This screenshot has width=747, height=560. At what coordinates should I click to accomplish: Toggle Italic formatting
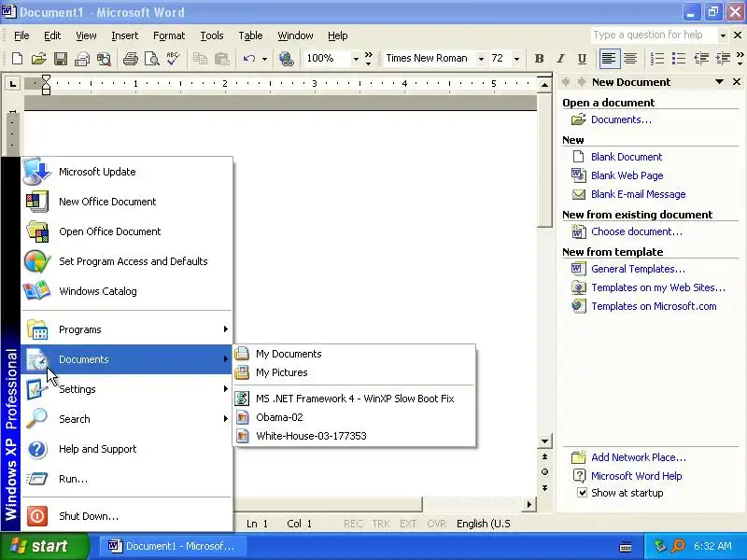pyautogui.click(x=561, y=59)
